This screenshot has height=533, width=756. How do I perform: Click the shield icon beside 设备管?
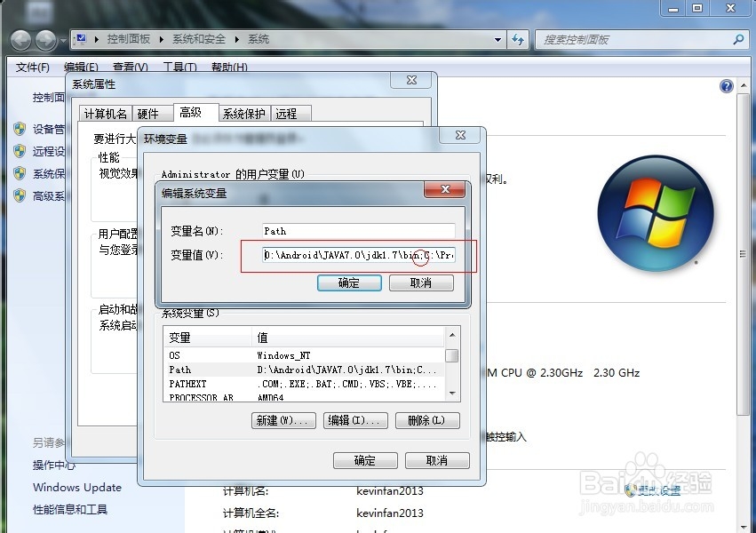point(20,129)
